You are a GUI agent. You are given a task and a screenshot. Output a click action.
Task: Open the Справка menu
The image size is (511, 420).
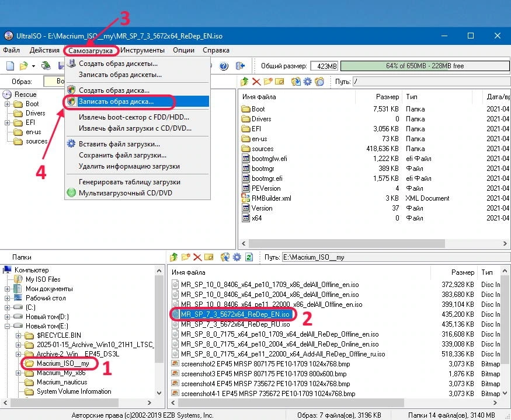(x=216, y=50)
